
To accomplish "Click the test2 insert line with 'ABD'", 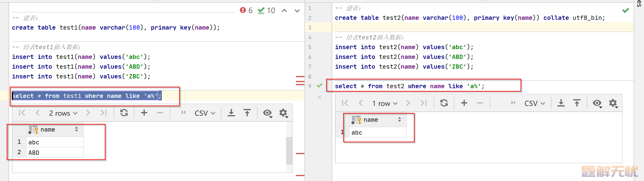I will 404,57.
